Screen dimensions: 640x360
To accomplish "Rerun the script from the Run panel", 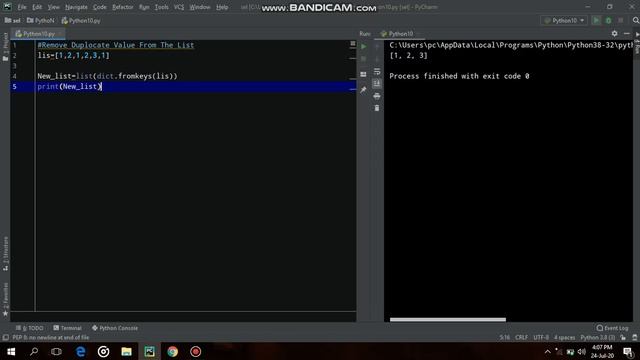I will coord(363,47).
